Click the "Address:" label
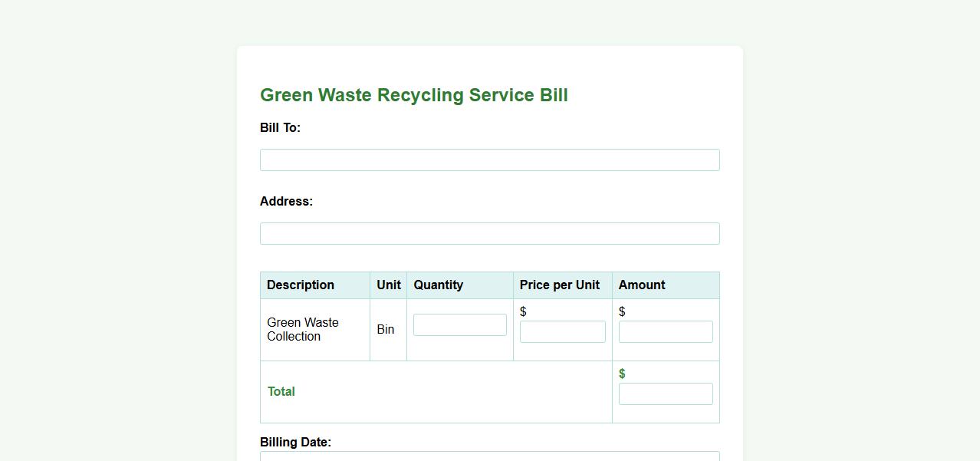This screenshot has width=980, height=461. point(286,201)
